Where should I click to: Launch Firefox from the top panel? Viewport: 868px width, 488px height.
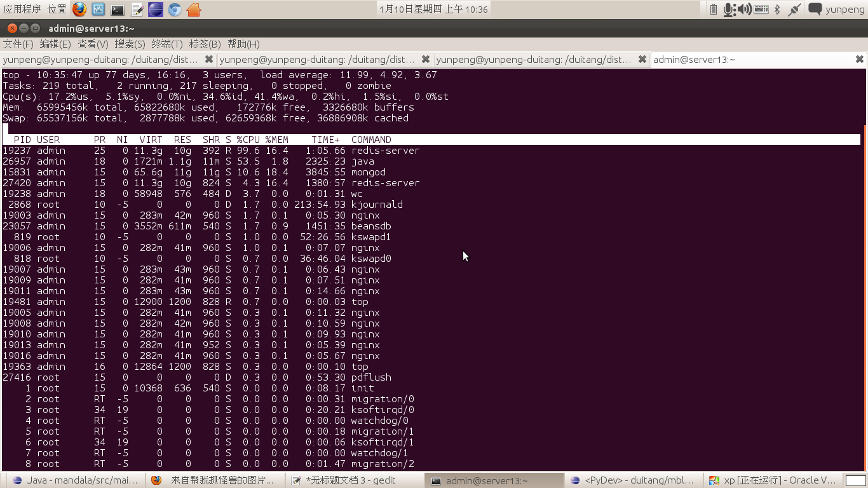[x=79, y=9]
